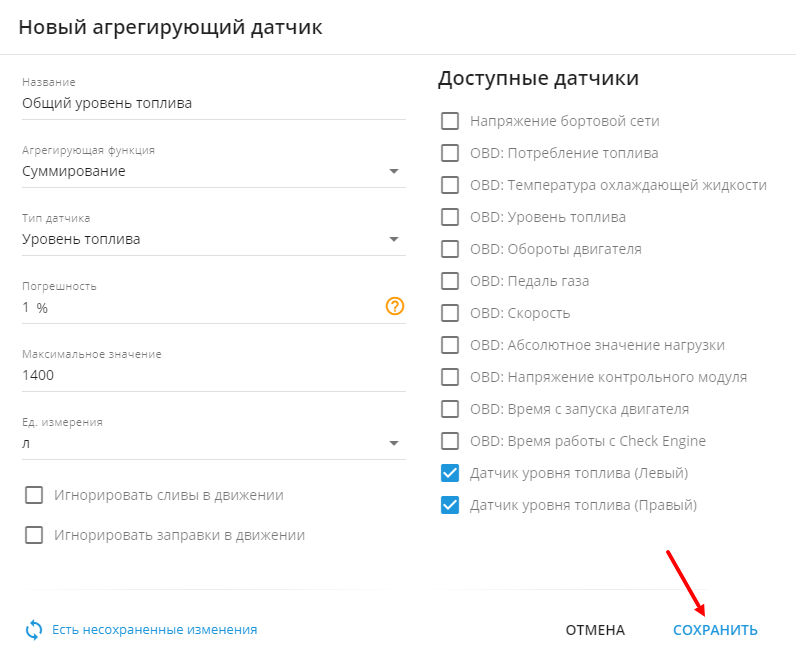The height and width of the screenshot is (668, 796).
Task: Select OBD: Потребление топлива checkbox
Action: coord(450,153)
